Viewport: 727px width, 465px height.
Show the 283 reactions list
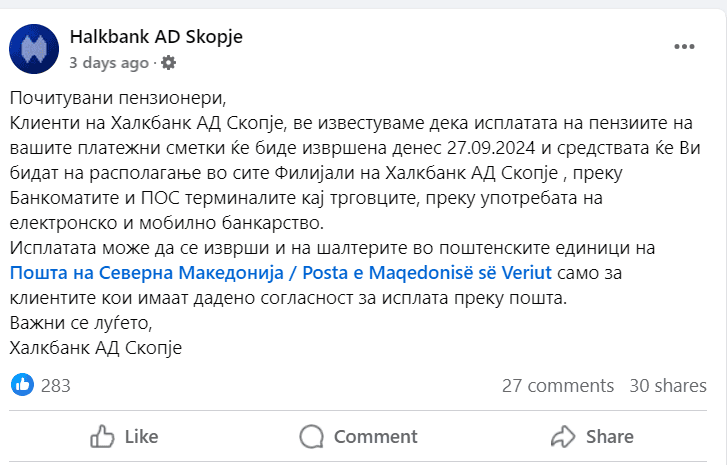(56, 386)
